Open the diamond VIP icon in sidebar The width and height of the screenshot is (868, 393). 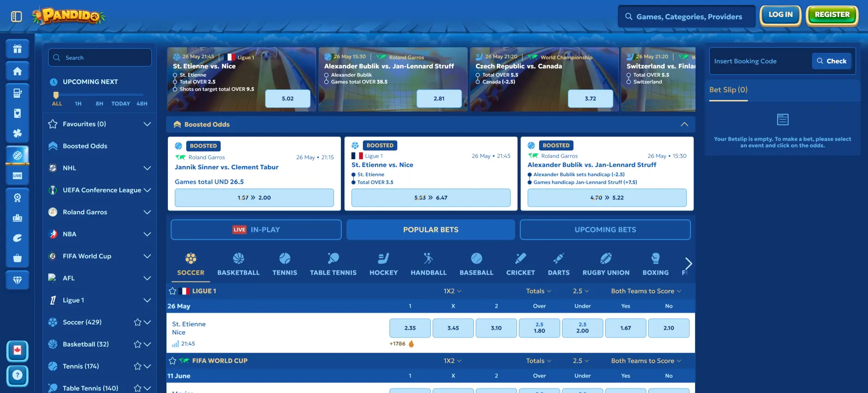[17, 280]
